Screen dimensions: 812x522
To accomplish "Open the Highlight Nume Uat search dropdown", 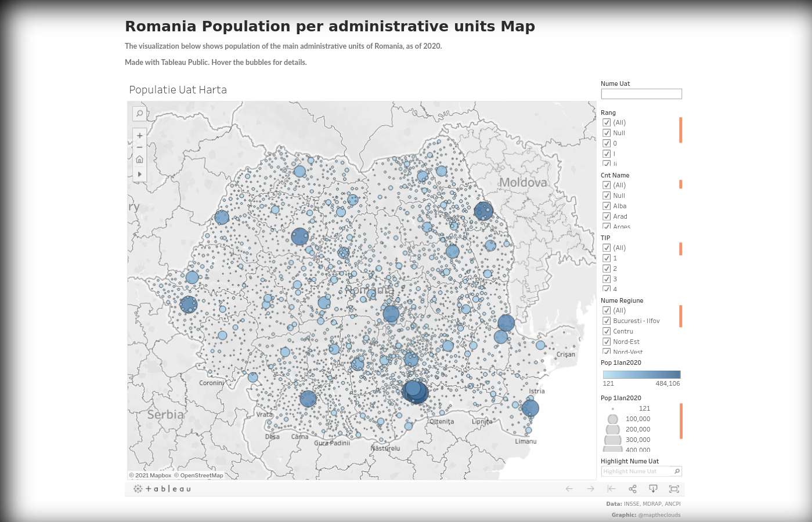I will 677,471.
